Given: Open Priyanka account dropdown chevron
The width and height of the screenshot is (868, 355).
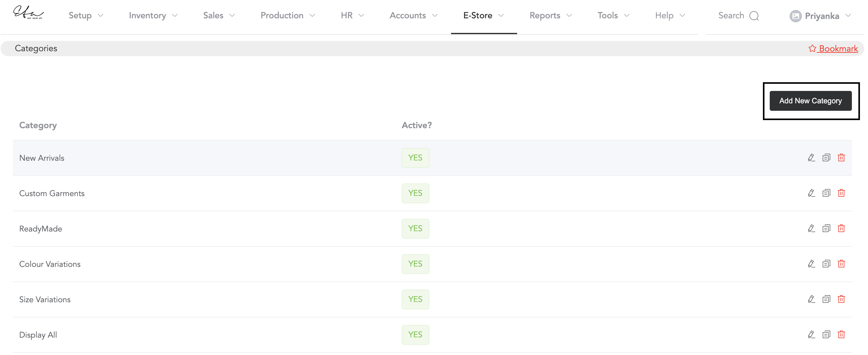Looking at the screenshot, I should (x=848, y=16).
